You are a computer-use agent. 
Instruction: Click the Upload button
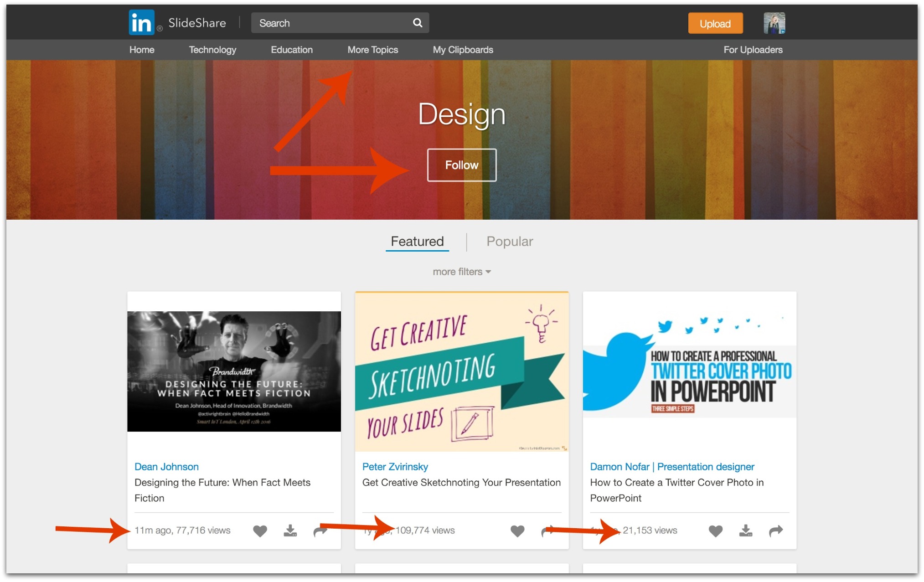pyautogui.click(x=715, y=23)
